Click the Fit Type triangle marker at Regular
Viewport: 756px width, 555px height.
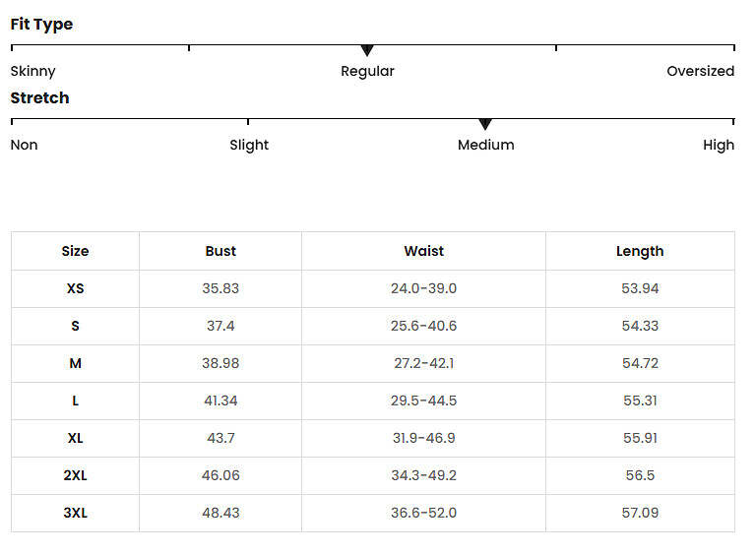click(367, 50)
